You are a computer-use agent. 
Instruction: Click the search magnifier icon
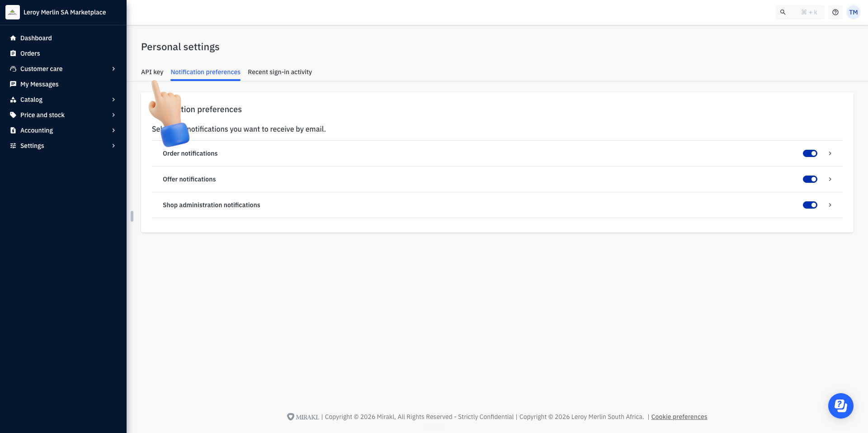coord(783,12)
